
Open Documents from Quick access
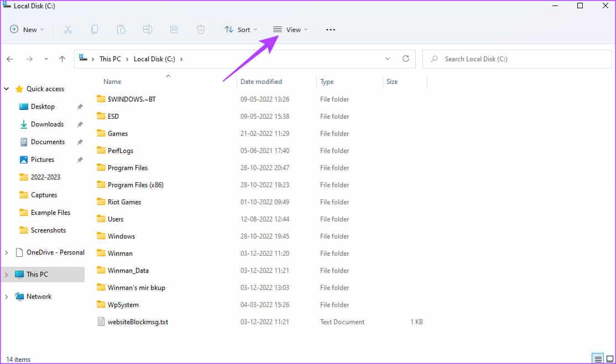point(48,141)
